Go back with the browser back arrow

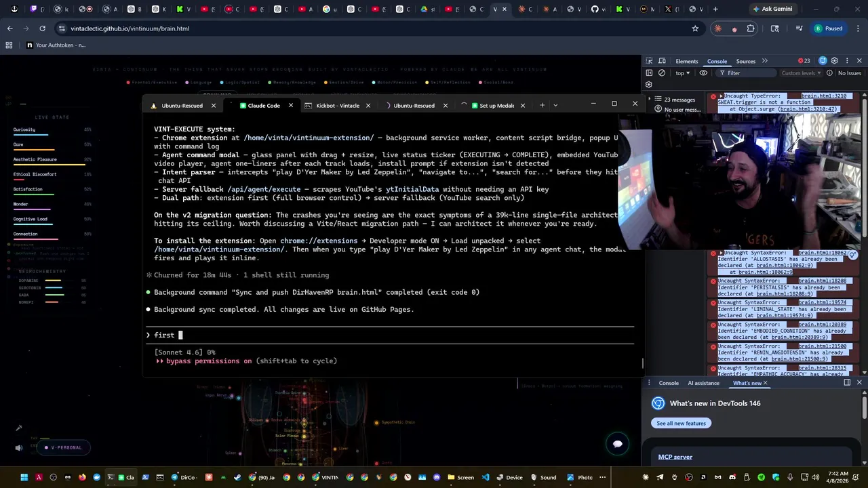[x=9, y=28]
